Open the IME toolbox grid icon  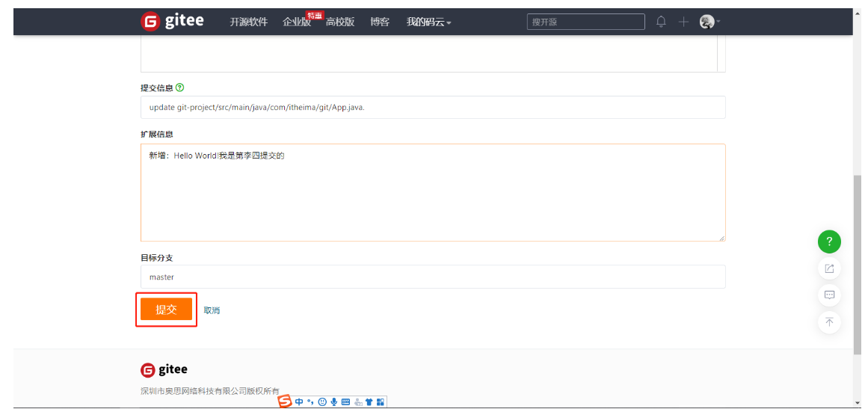[381, 402]
